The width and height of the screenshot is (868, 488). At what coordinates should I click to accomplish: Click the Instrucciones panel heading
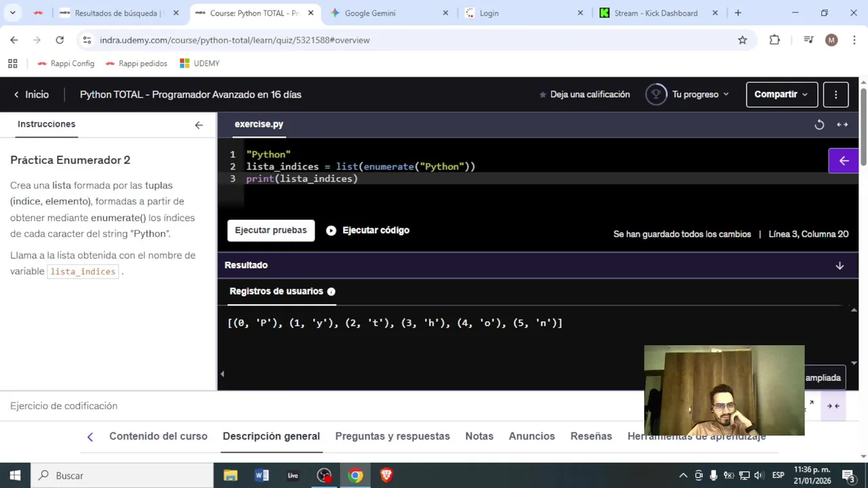pyautogui.click(x=46, y=124)
